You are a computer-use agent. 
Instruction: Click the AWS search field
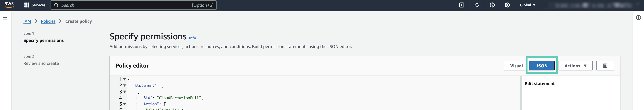coord(125,5)
